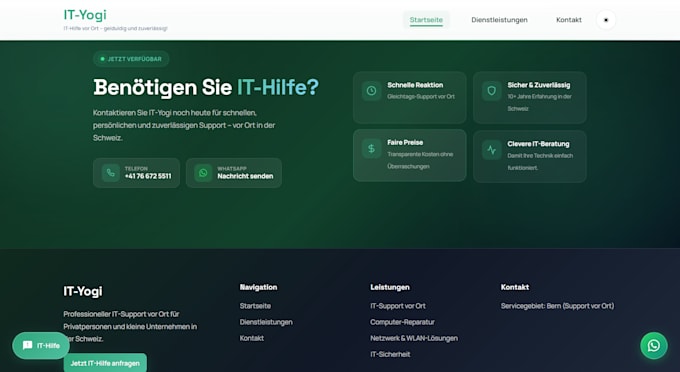Click Nachricht senden WhatsApp button
The image size is (680, 372).
234,173
